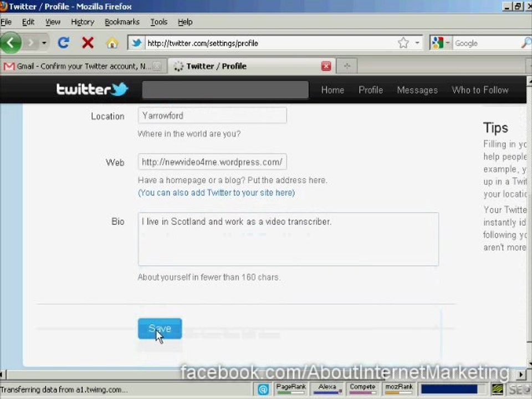
Task: Open Who to Follow link
Action: point(480,90)
